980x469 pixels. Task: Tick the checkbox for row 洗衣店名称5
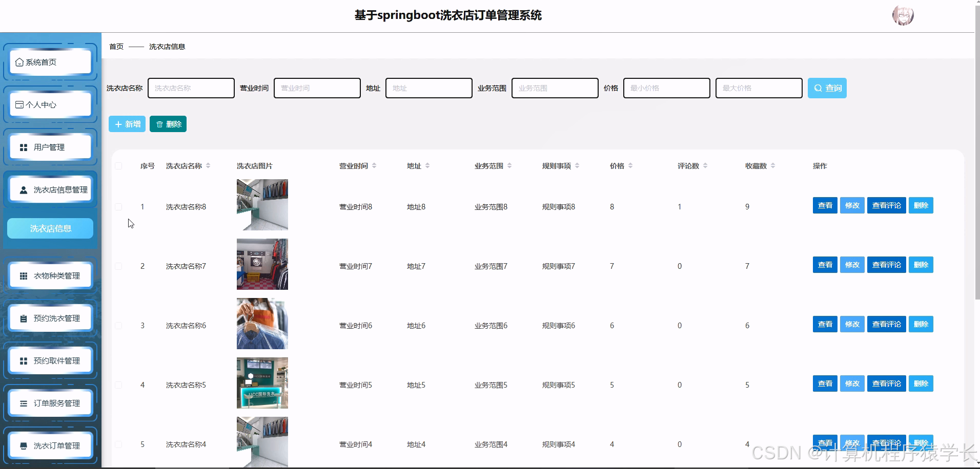(118, 385)
